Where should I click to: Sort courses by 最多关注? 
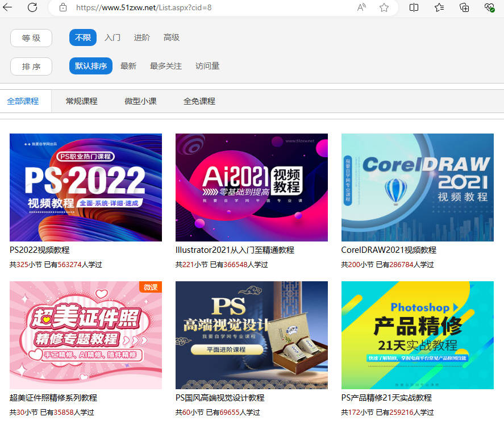[x=166, y=66]
